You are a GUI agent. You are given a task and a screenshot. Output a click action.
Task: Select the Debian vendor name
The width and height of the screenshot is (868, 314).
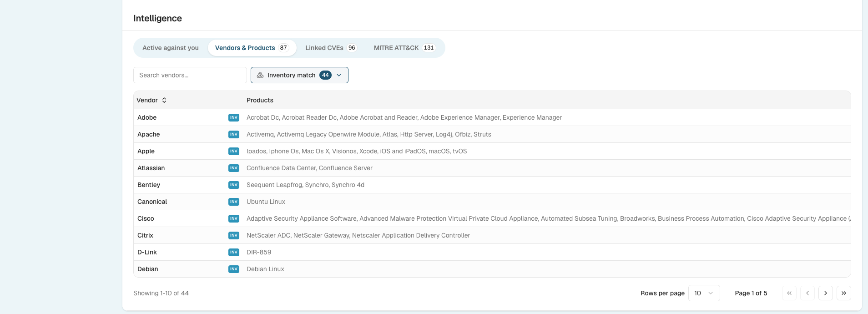[x=148, y=269]
